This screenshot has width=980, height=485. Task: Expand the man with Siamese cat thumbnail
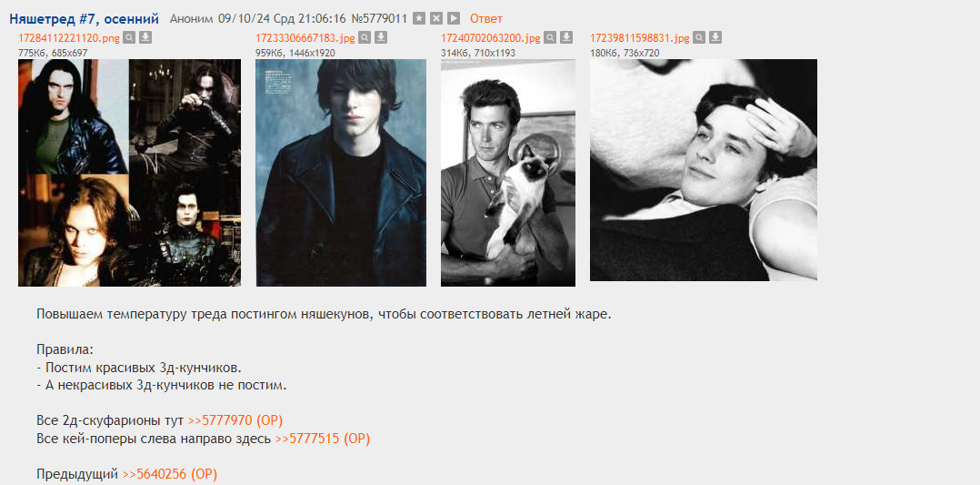pos(508,173)
